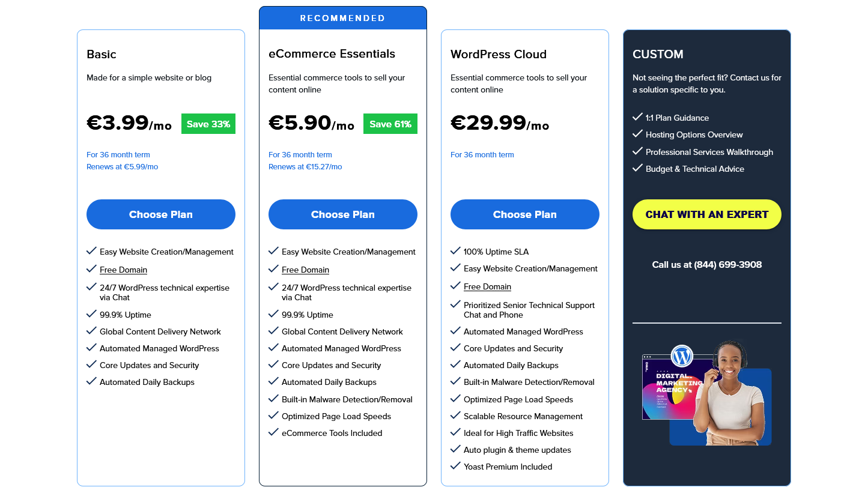Viewport: 868px width, 496px height.
Task: Open the Free Domain link under WordPress Cloud
Action: tap(487, 286)
